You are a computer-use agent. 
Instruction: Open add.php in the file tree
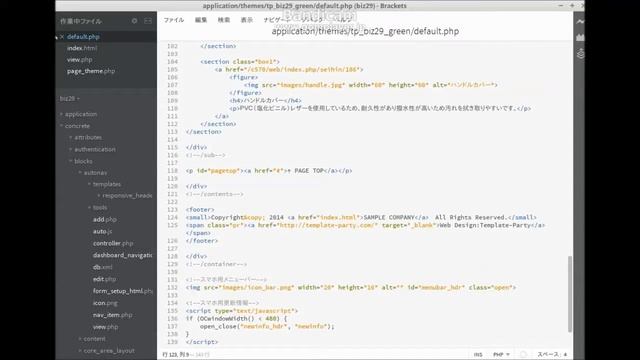coord(104,219)
